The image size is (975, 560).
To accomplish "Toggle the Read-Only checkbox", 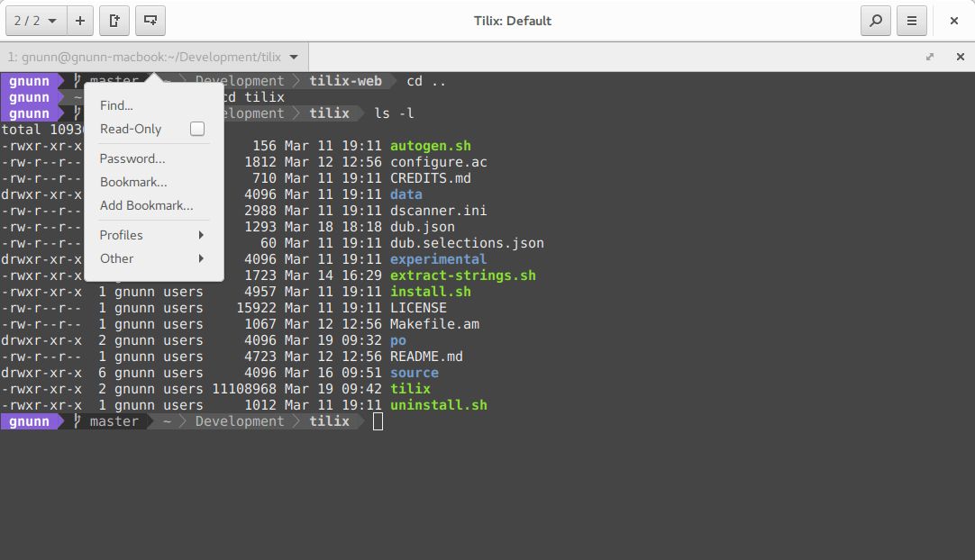I will point(196,129).
